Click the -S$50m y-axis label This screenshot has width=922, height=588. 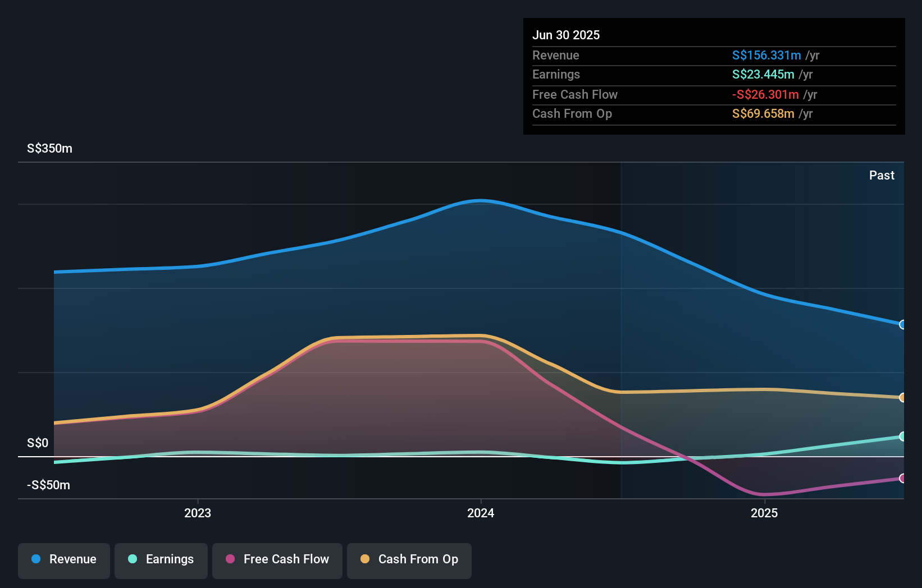coord(48,485)
